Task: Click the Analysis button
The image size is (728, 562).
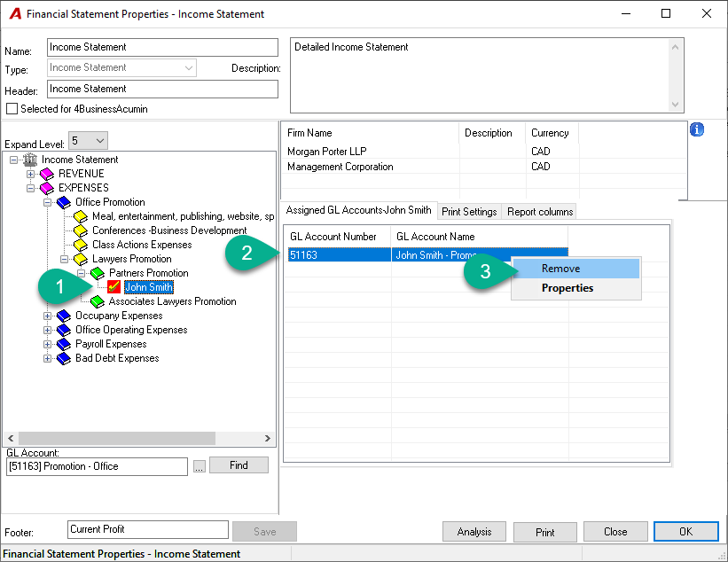Action: [x=474, y=532]
